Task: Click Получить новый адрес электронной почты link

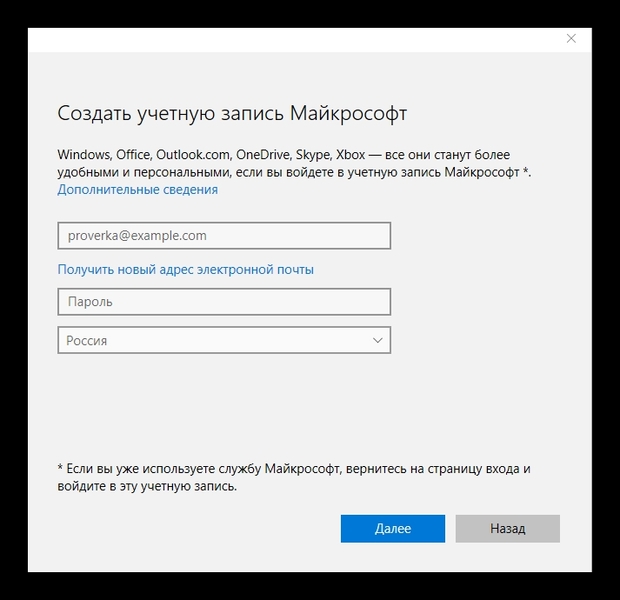Action: 185,269
